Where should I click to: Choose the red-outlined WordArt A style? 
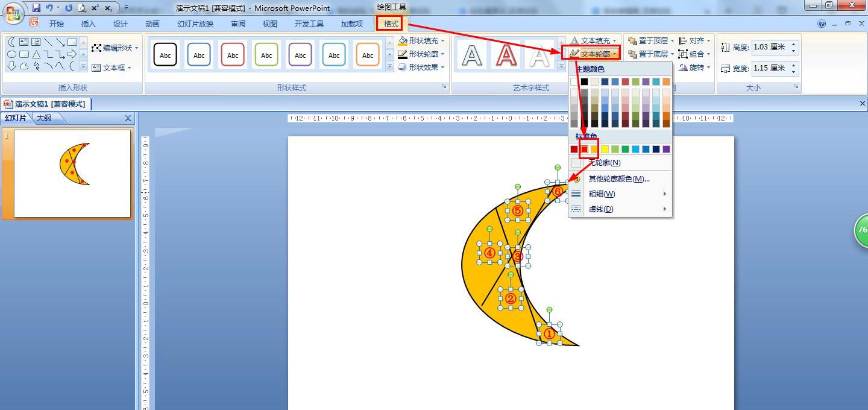506,55
